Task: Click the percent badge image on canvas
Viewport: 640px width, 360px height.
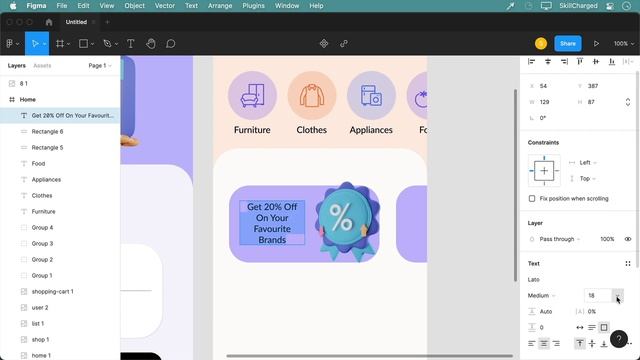Action: pos(347,221)
